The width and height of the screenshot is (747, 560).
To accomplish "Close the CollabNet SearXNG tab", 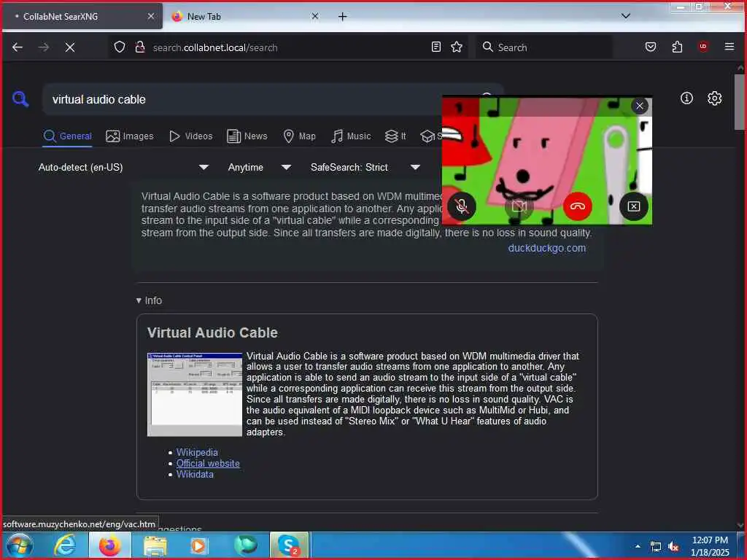I will [x=150, y=16].
